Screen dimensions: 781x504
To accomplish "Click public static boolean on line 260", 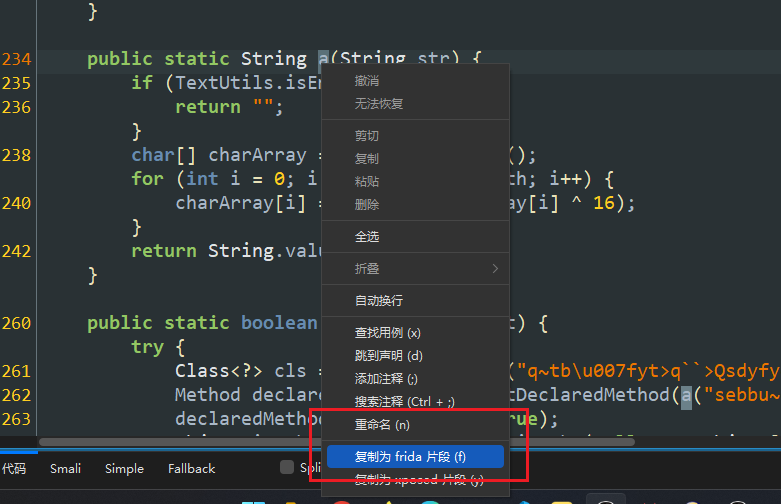I will click(x=202, y=323).
